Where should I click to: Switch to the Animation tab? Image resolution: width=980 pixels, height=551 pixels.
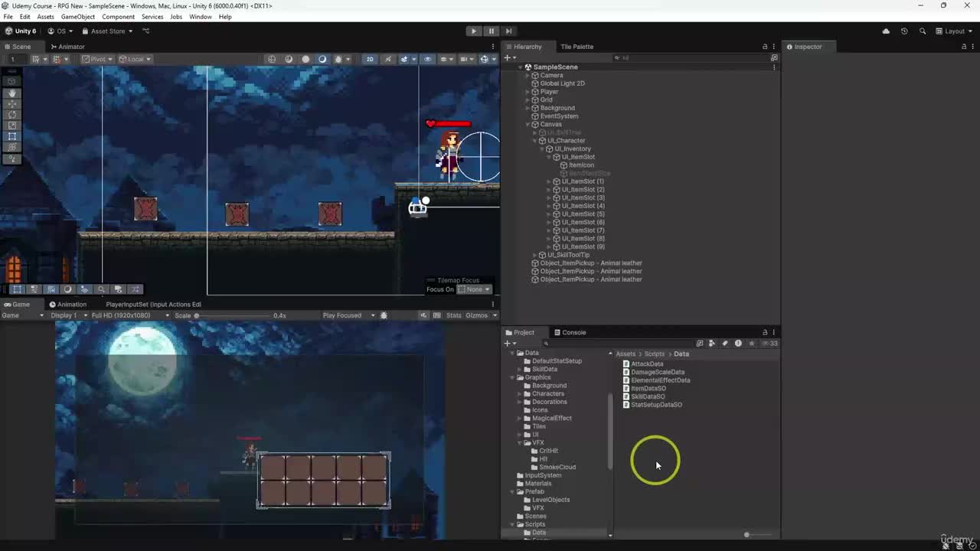(x=67, y=305)
